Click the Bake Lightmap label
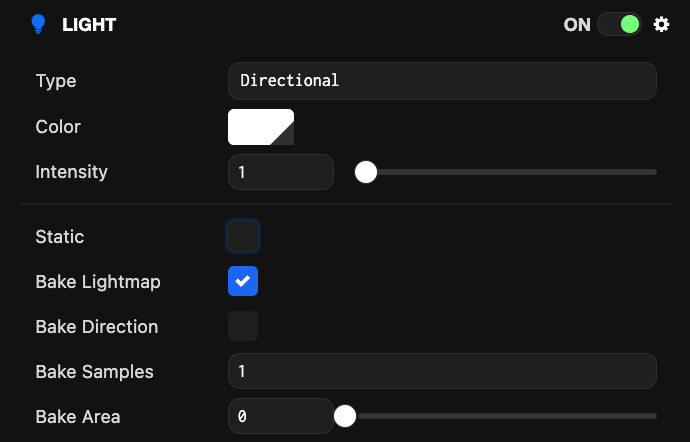This screenshot has height=442, width=690. (x=98, y=282)
